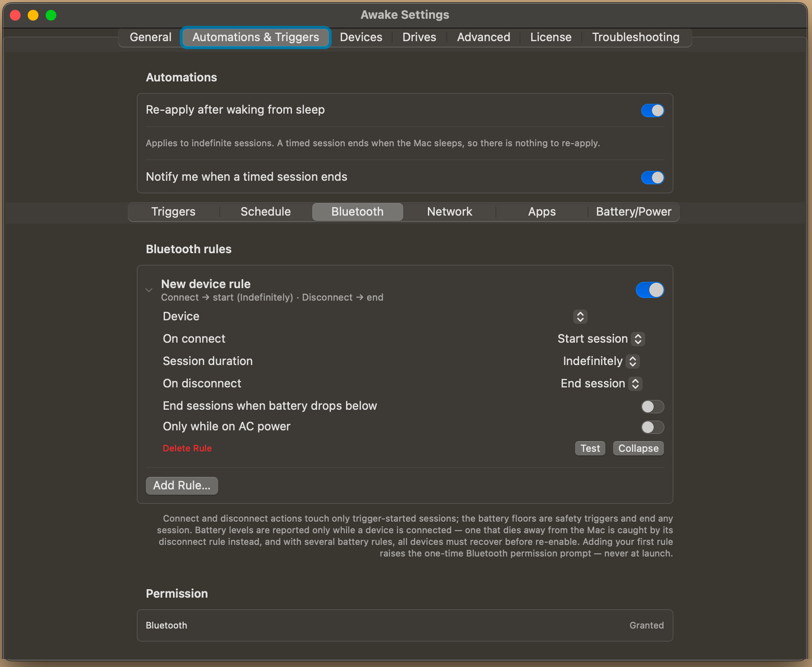Open the Network segment
The width and height of the screenshot is (812, 667).
pyautogui.click(x=450, y=212)
